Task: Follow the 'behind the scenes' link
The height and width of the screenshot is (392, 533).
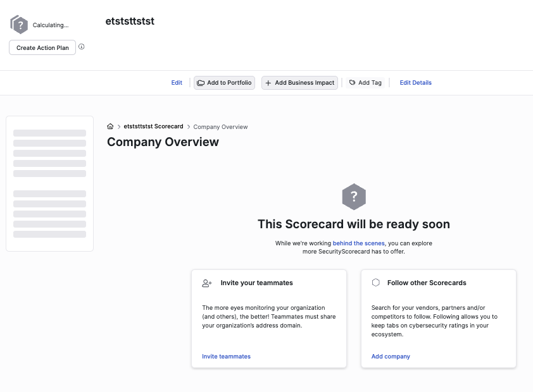Action: pos(359,243)
